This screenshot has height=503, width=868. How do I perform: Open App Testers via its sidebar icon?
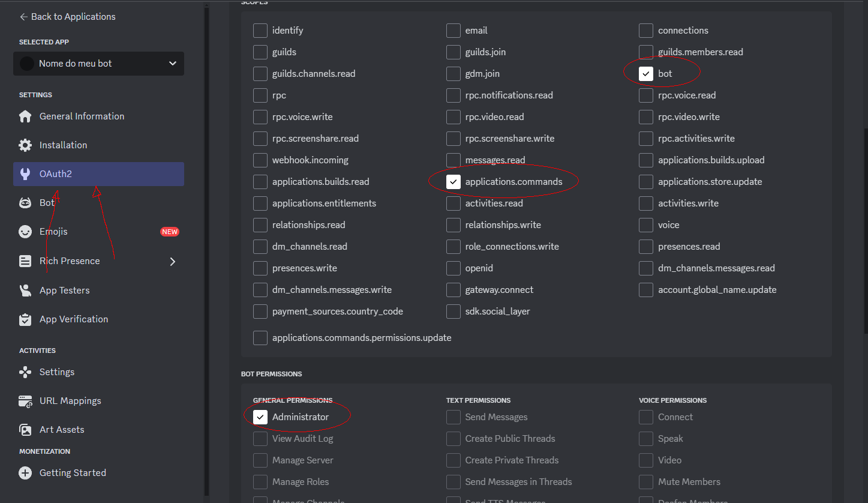pyautogui.click(x=25, y=290)
